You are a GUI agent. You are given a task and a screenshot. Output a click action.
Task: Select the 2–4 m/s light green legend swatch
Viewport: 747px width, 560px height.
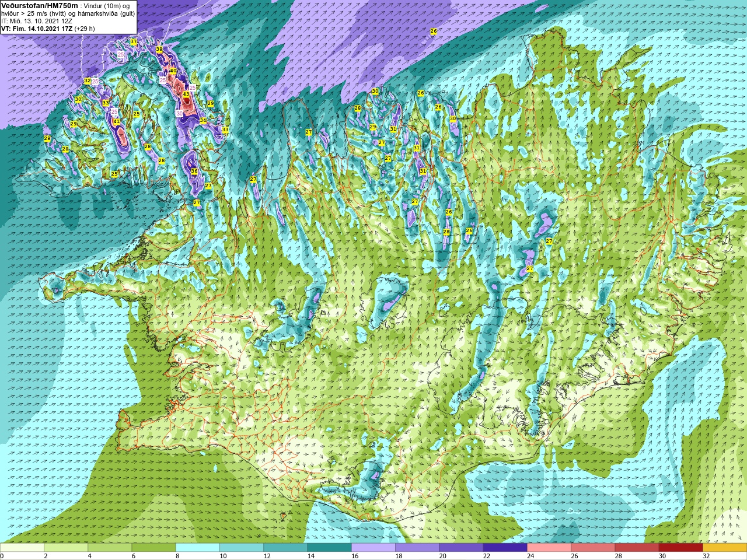(x=66, y=548)
